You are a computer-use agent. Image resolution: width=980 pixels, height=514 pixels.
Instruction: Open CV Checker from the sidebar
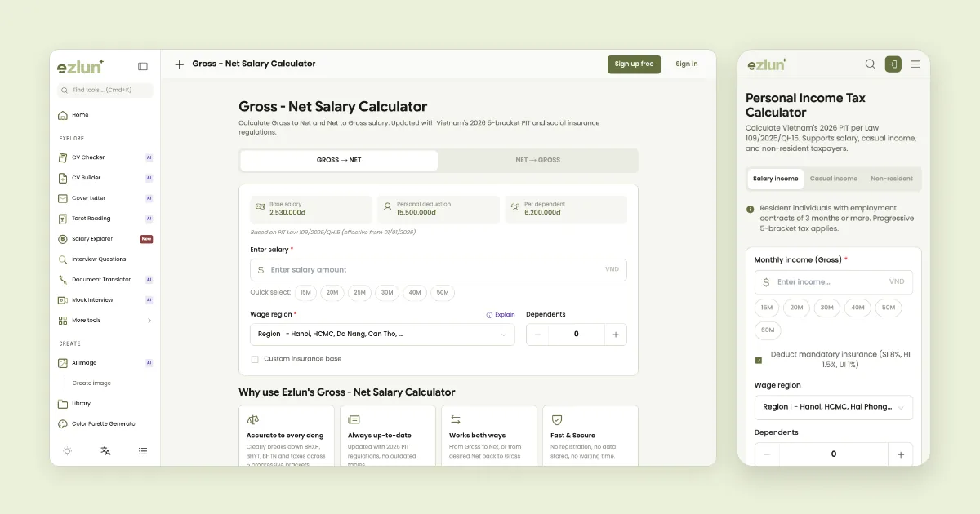tap(105, 157)
